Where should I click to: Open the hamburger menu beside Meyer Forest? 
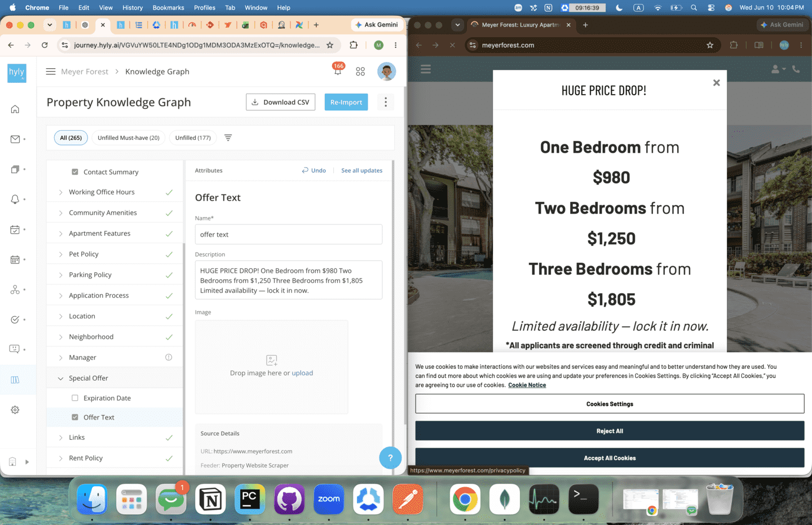(x=51, y=72)
